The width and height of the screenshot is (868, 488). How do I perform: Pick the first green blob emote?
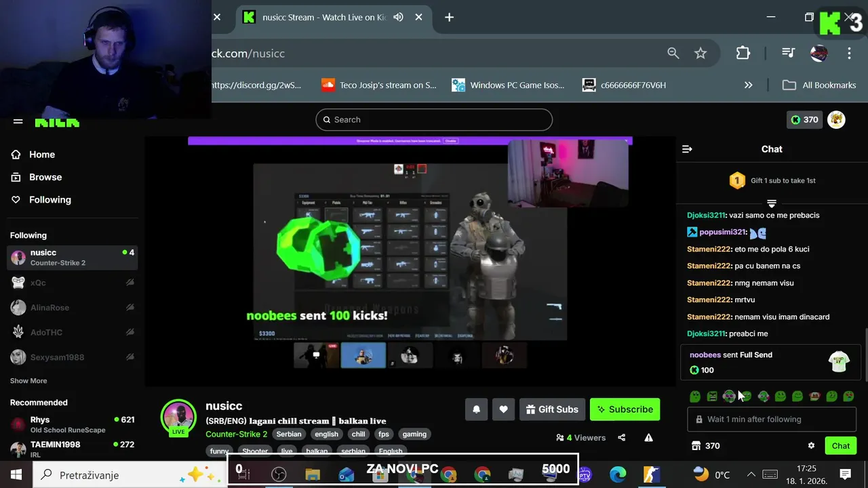[x=695, y=396]
